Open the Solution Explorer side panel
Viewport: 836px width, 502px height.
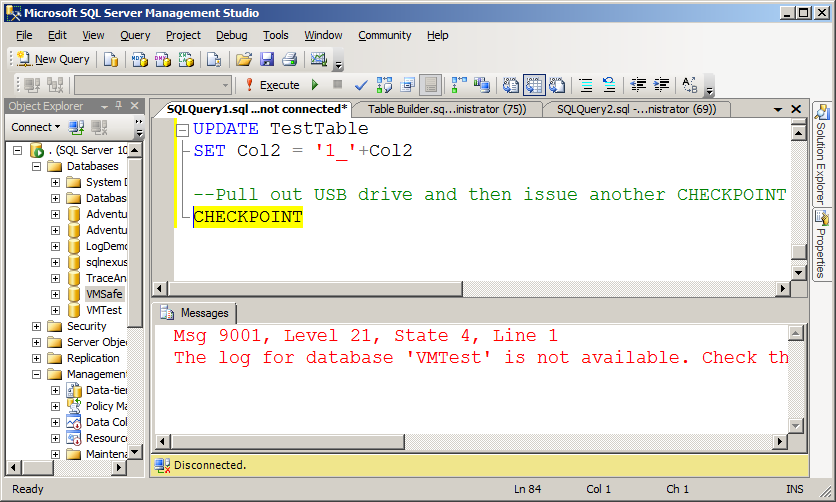(821, 155)
